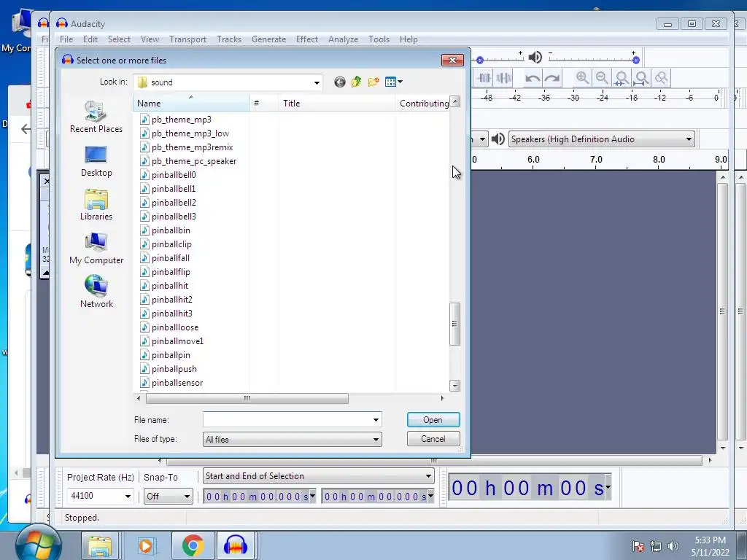Sort files by Name column header

tap(191, 103)
